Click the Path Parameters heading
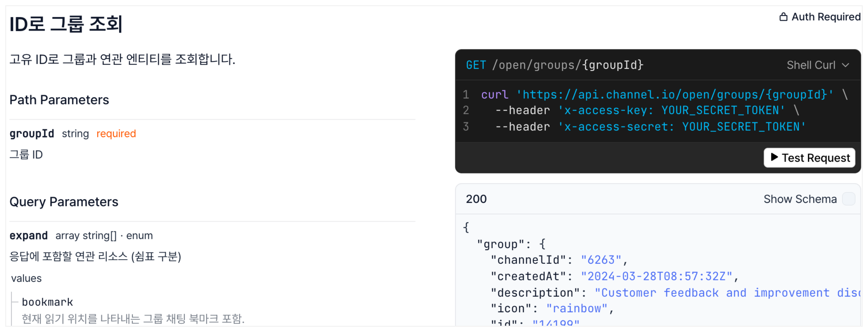Viewport: 868px width, 332px height. tap(59, 100)
